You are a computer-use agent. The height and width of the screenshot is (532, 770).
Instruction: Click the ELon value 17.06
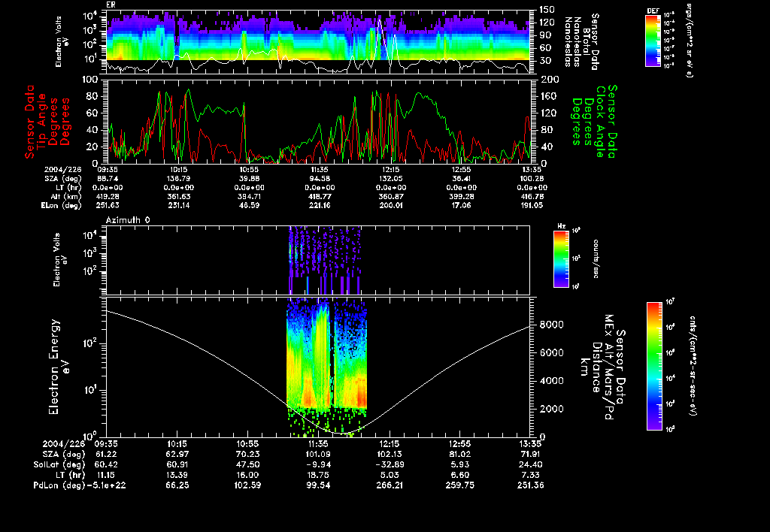tap(461, 205)
